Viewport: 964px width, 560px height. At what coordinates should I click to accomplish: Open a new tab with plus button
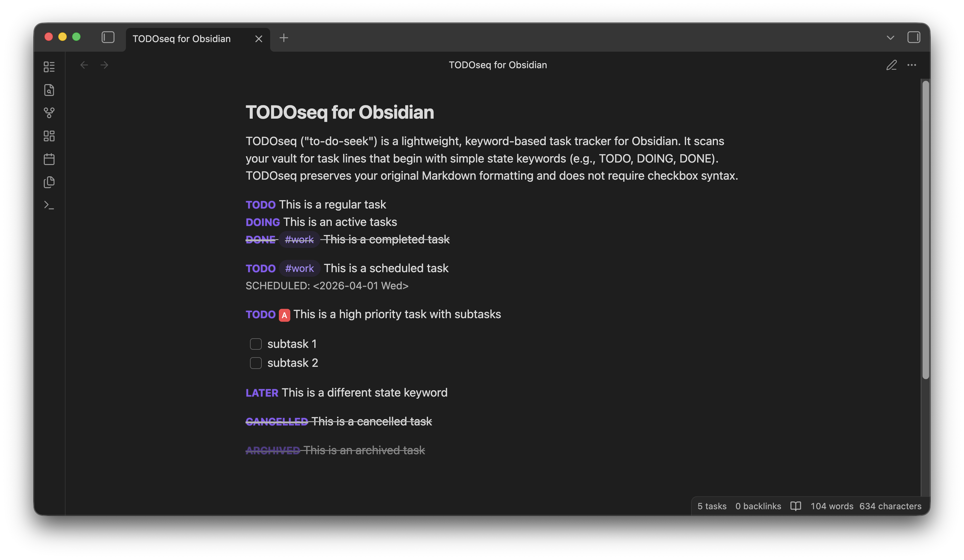coord(284,38)
